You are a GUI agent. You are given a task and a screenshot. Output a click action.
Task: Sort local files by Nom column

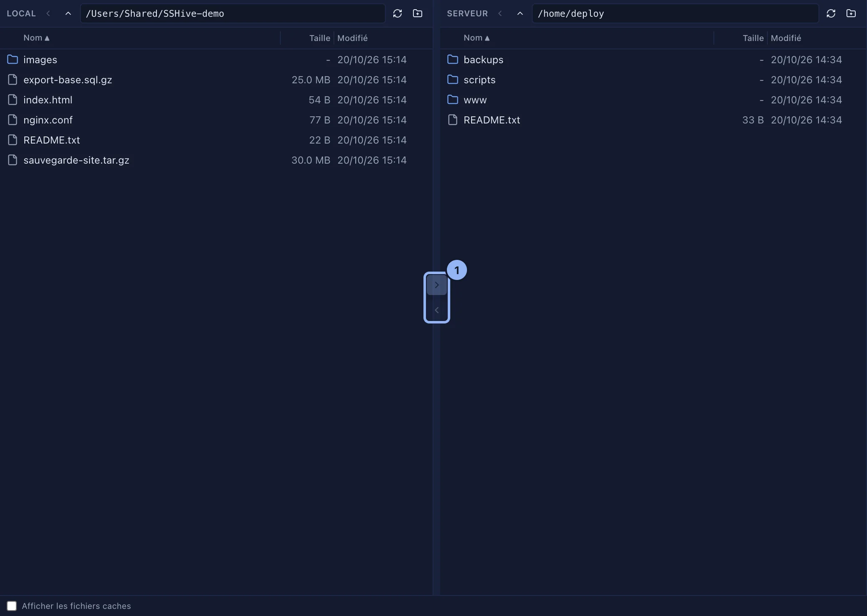coord(36,38)
